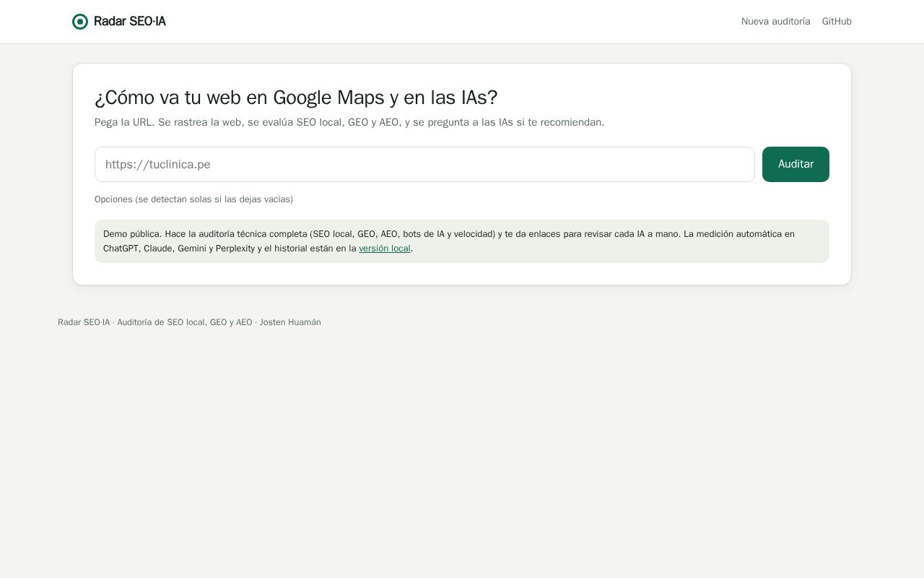Open Nueva auditoría in the header
Image resolution: width=924 pixels, height=578 pixels.
[x=775, y=22]
